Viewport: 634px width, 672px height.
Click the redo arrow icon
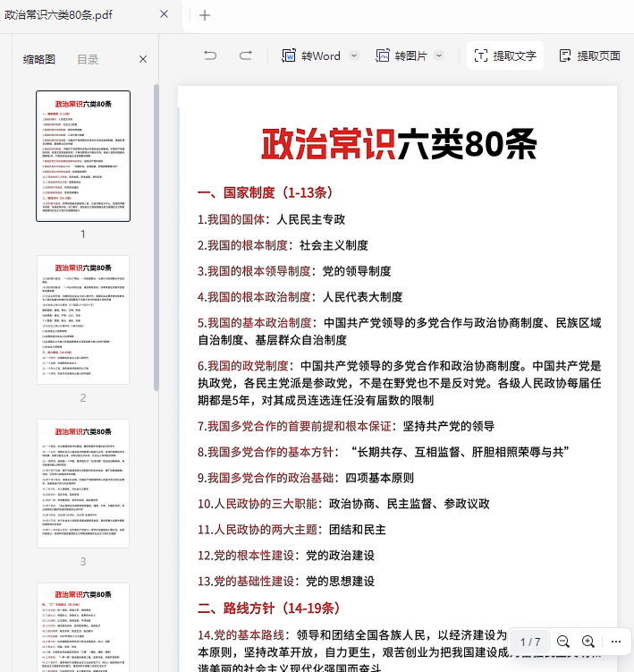click(245, 55)
